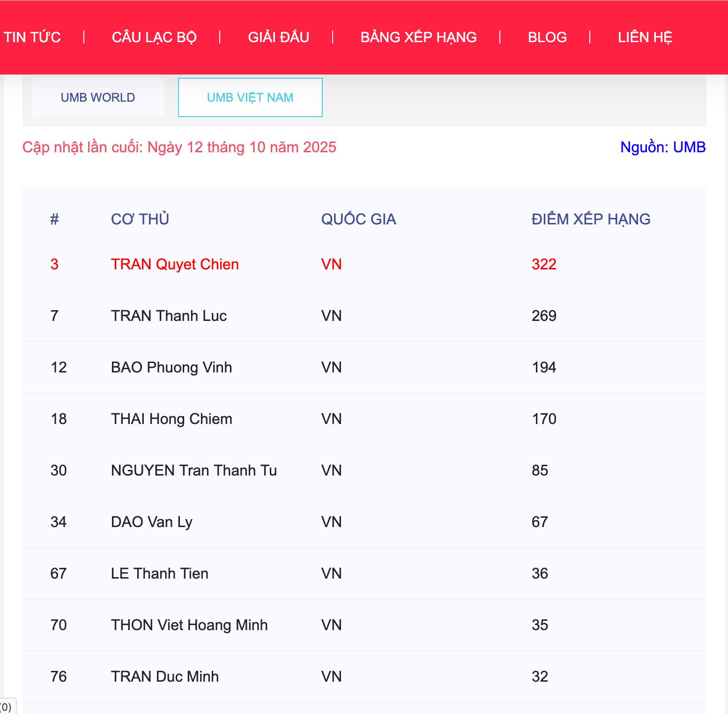Visit the BLOG page
This screenshot has height=714, width=728.
click(547, 37)
